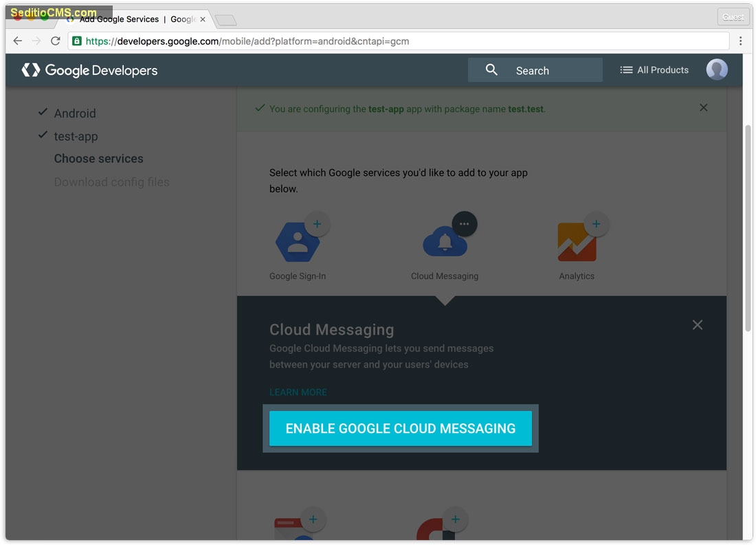Close the Cloud Messaging details panel
756x545 pixels.
coord(697,324)
